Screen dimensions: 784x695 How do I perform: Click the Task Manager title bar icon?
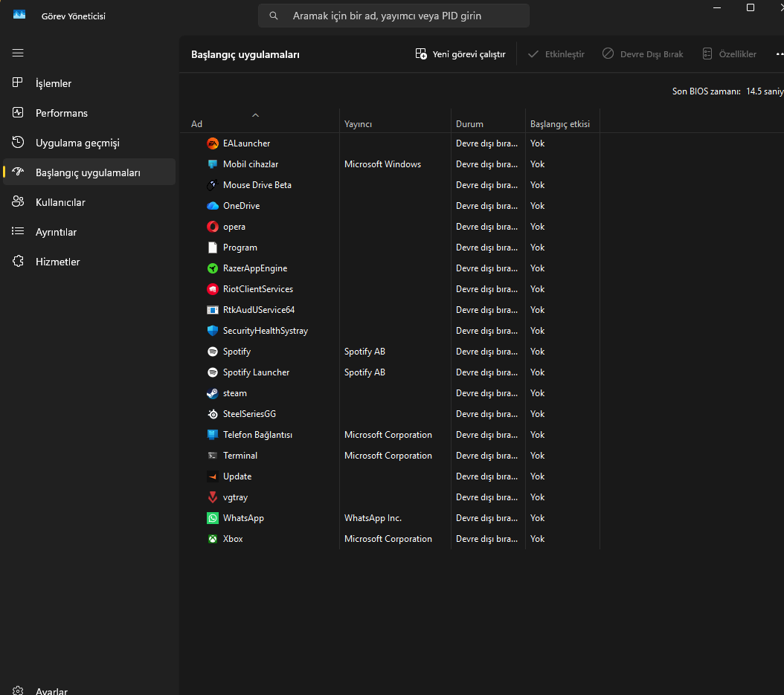[19, 15]
